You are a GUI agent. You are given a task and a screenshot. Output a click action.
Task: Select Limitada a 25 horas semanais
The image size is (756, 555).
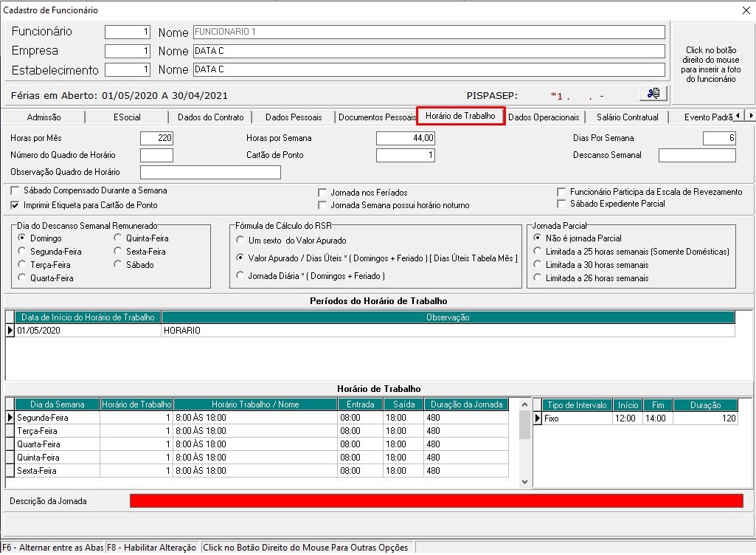click(537, 251)
